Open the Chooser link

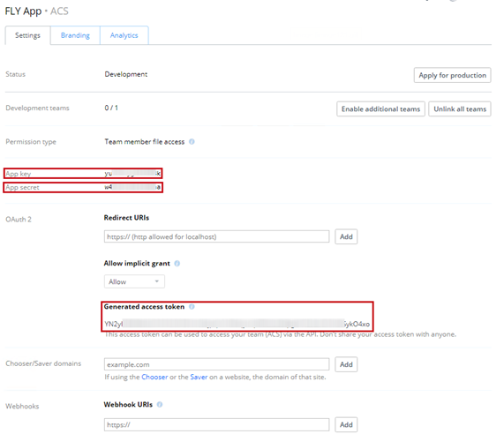(154, 377)
